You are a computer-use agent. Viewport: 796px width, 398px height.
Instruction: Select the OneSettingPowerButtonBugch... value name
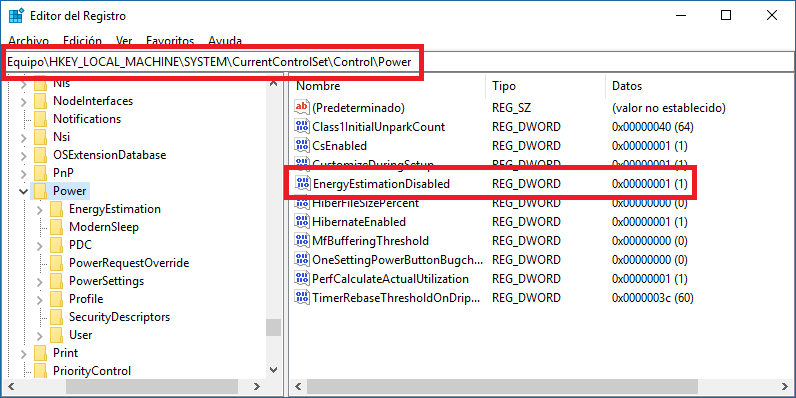[398, 260]
